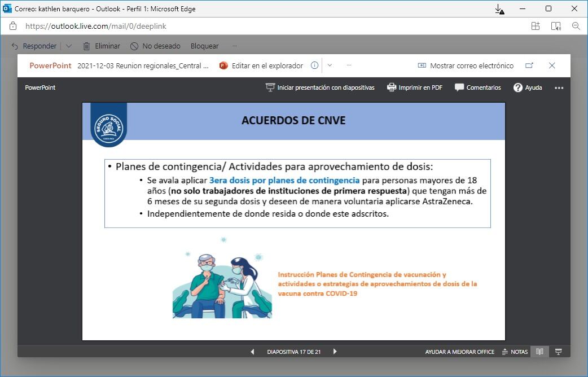This screenshot has height=377, width=588.
Task: Open attachment in new window icon
Action: [529, 65]
